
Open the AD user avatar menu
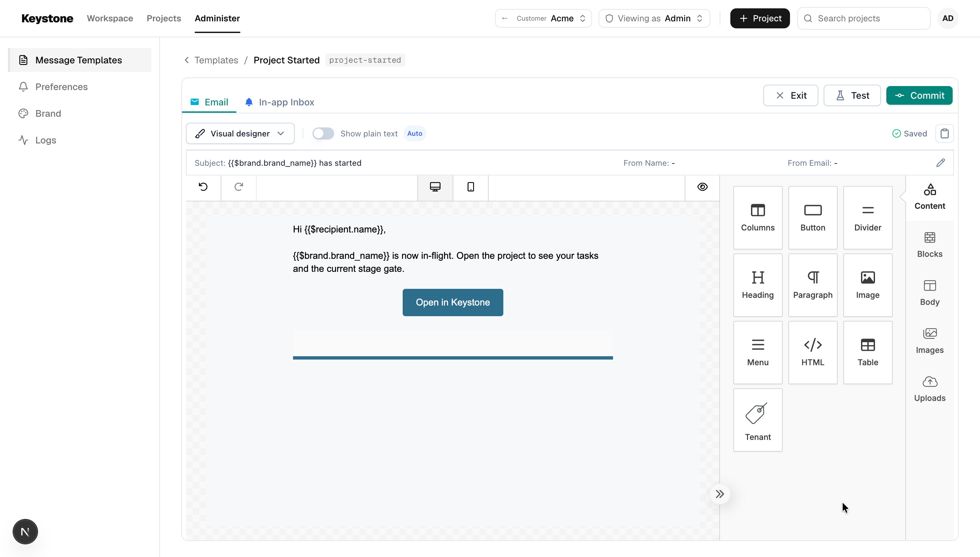coord(948,18)
